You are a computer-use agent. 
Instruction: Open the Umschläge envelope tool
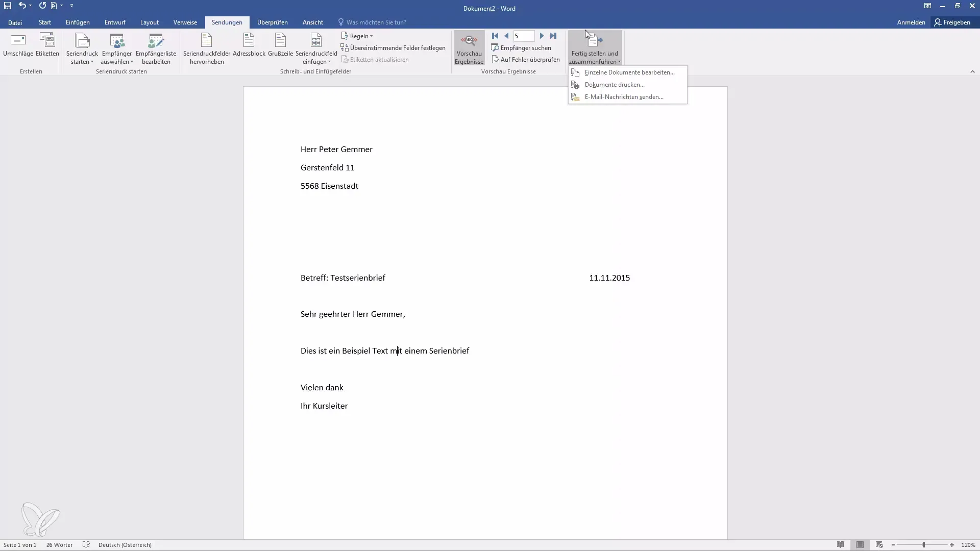[x=18, y=45]
